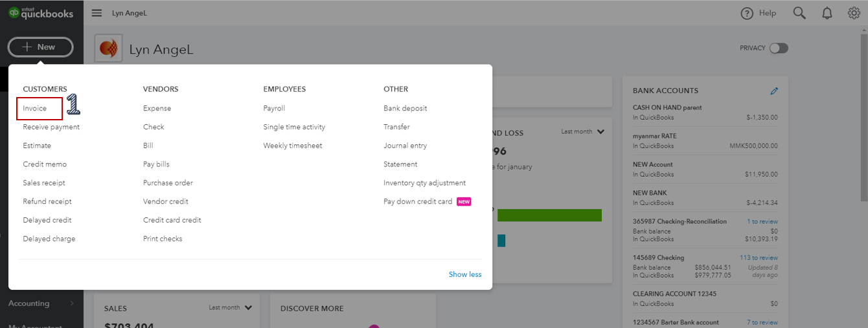Select Receive payment
The height and width of the screenshot is (328, 868).
51,127
